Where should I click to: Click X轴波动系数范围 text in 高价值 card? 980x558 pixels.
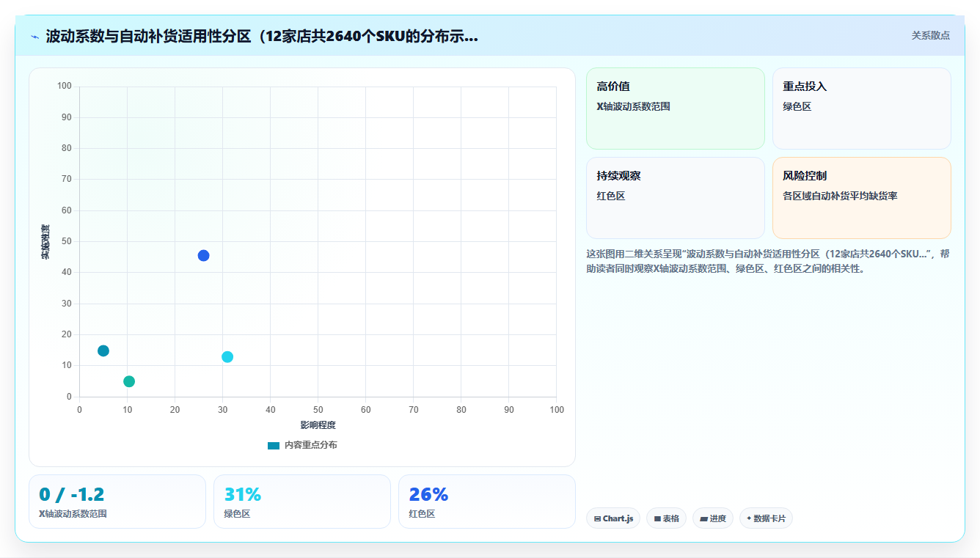(634, 106)
